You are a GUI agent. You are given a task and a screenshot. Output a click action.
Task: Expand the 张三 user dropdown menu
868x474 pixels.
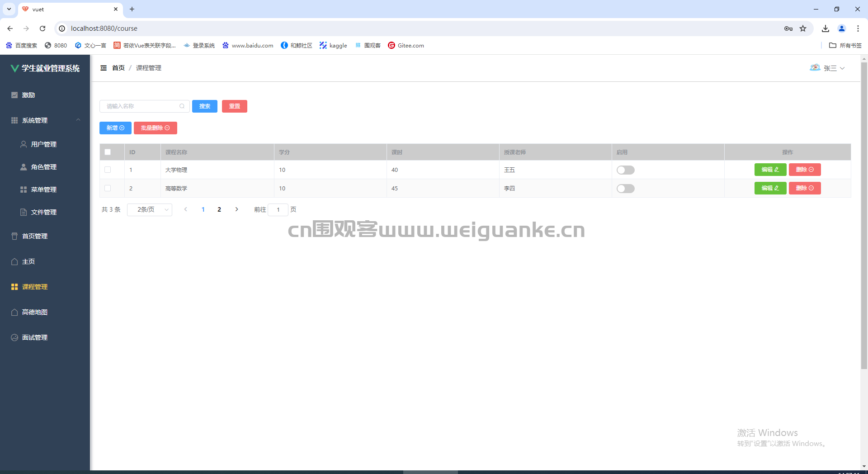(834, 68)
